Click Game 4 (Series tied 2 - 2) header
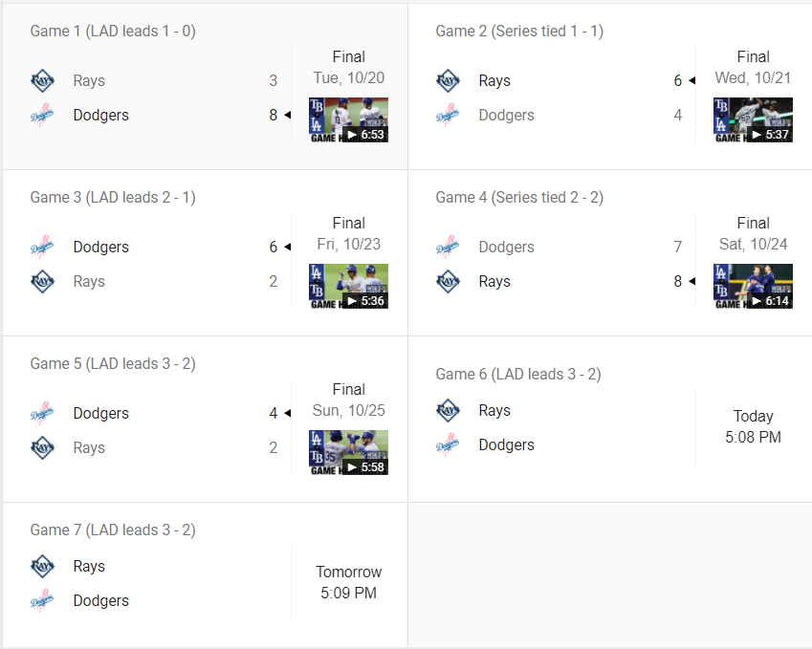The image size is (812, 649). pos(519,198)
